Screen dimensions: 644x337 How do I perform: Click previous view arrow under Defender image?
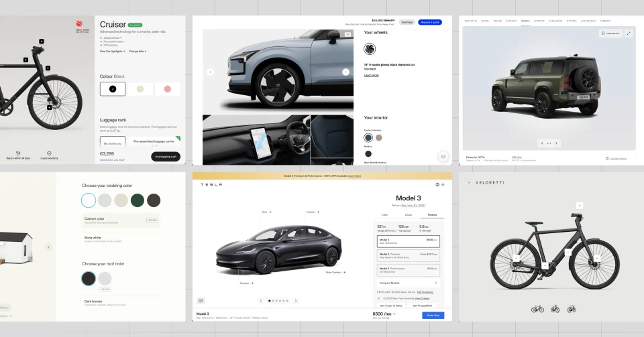coord(542,143)
